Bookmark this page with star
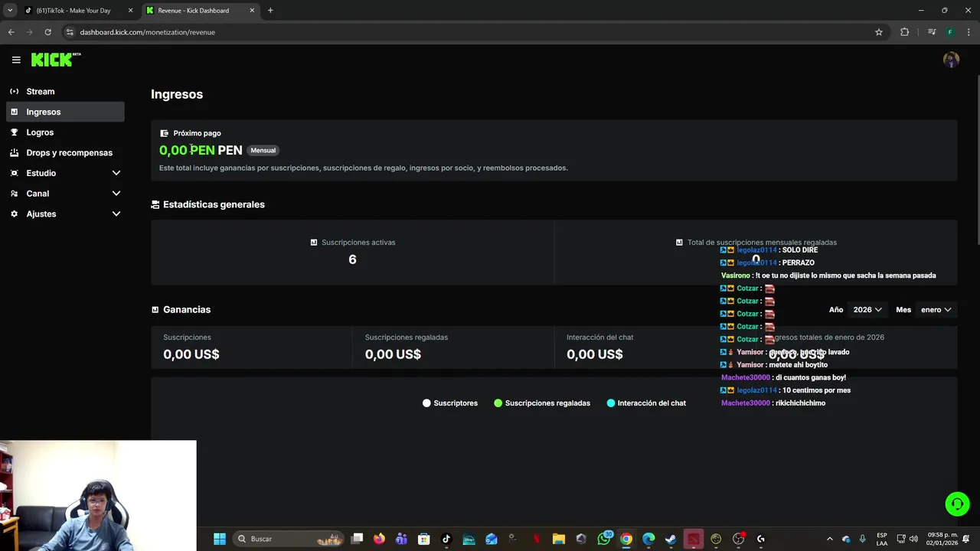Screen dimensions: 980x551 [x=879, y=32]
